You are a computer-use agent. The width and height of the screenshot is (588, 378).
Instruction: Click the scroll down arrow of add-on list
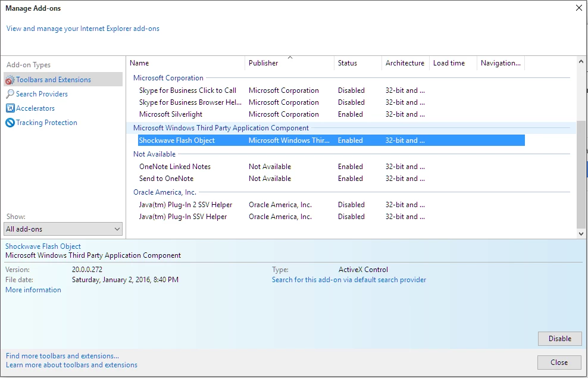(x=581, y=233)
